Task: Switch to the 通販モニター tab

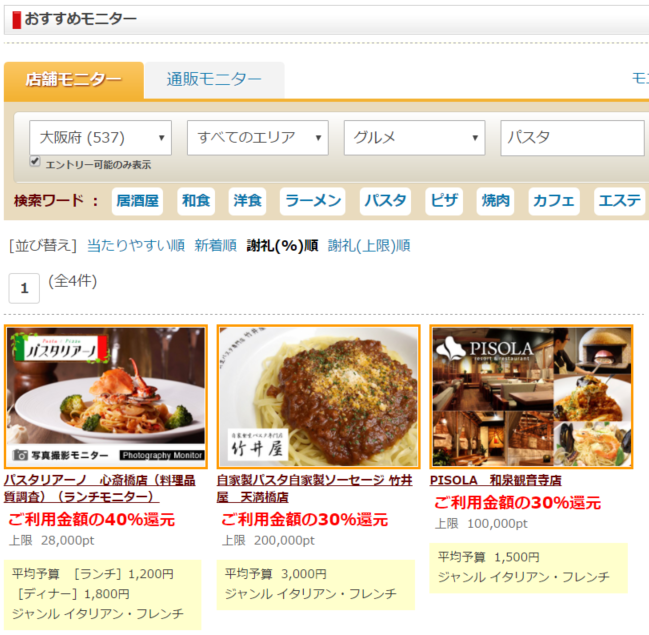Action: tap(214, 80)
